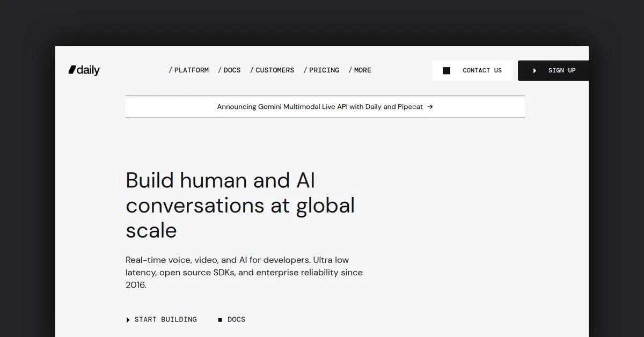Open the Docs link below the hero text
The height and width of the screenshot is (337, 644).
pos(236,319)
